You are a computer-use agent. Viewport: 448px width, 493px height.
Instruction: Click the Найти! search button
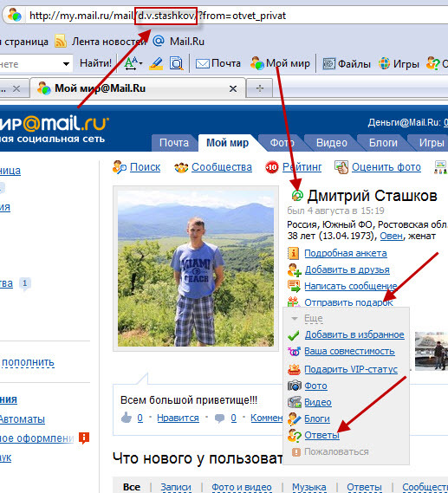(x=95, y=63)
